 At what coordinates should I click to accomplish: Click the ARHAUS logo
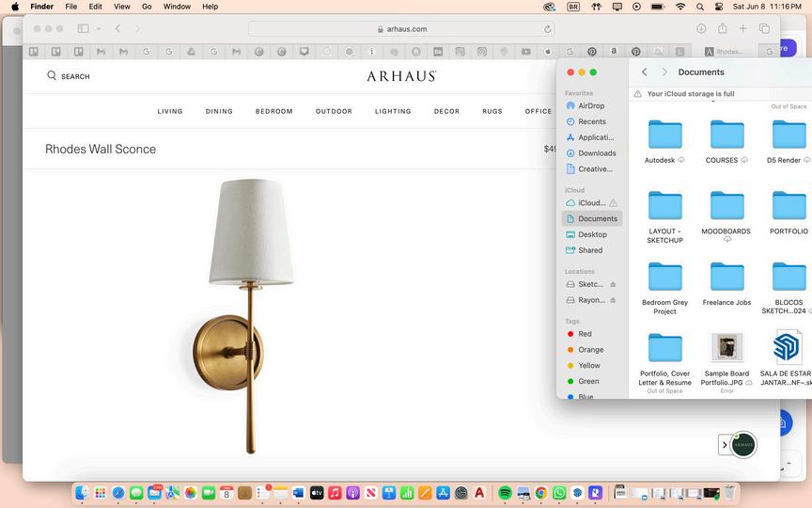tap(401, 76)
